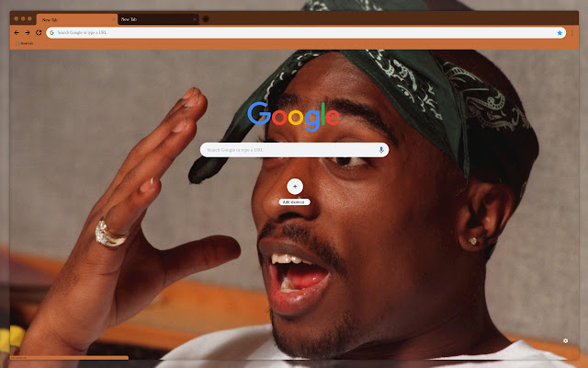The width and height of the screenshot is (588, 368).
Task: Go back using the back arrow
Action: click(17, 33)
